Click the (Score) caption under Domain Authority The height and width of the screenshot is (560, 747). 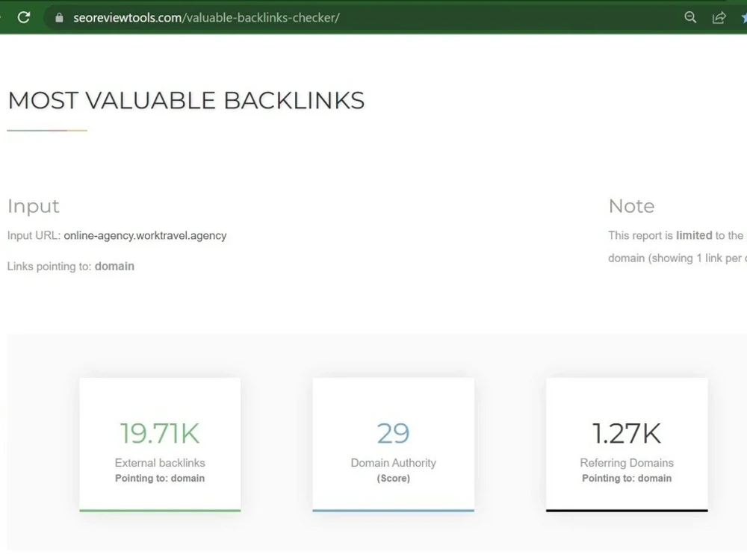point(394,478)
